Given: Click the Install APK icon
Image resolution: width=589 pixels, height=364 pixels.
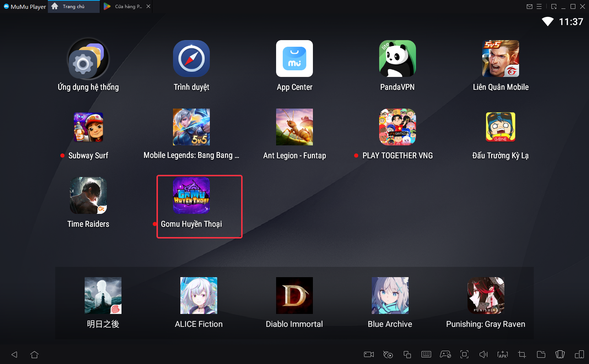Looking at the screenshot, I should [502, 354].
